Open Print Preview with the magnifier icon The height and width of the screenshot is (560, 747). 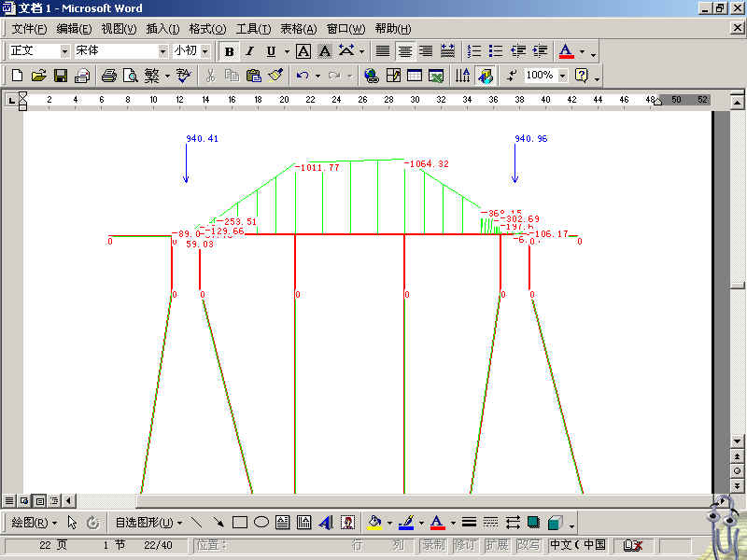(x=130, y=76)
